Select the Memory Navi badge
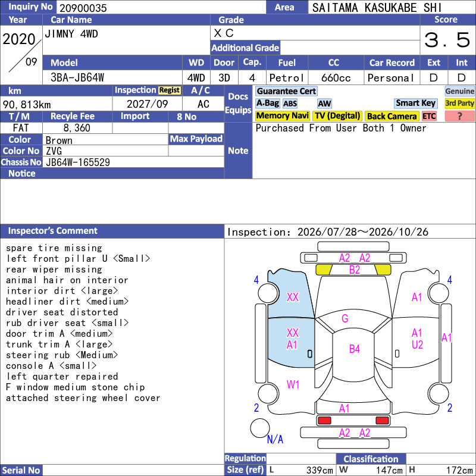 point(282,116)
